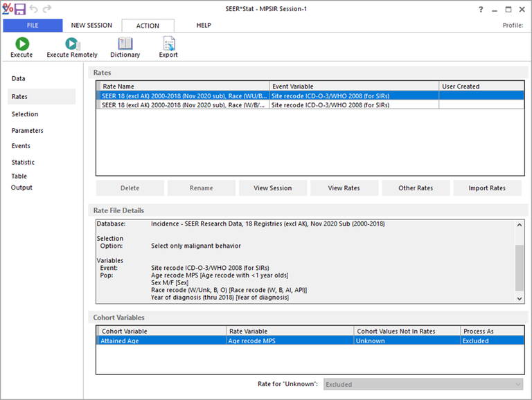Click the Other Rates button

click(x=416, y=188)
